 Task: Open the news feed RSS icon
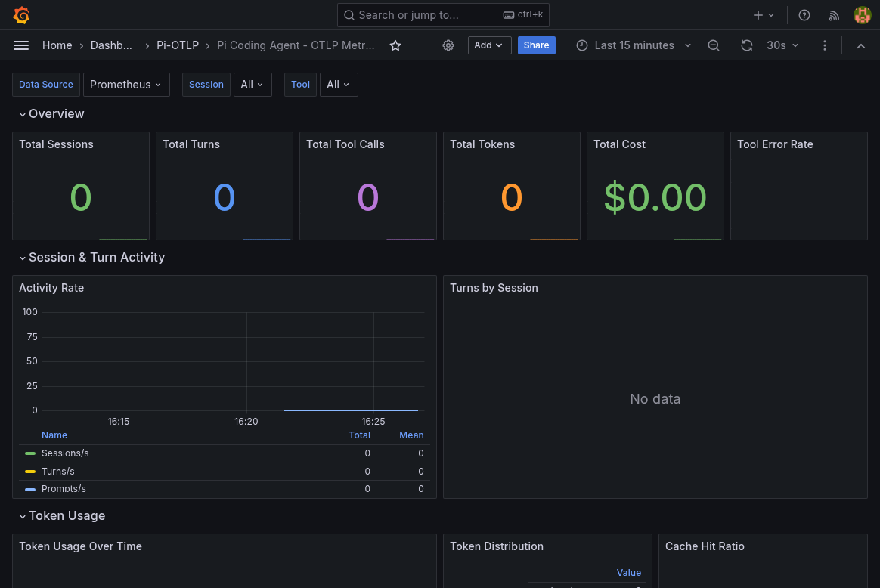[834, 15]
